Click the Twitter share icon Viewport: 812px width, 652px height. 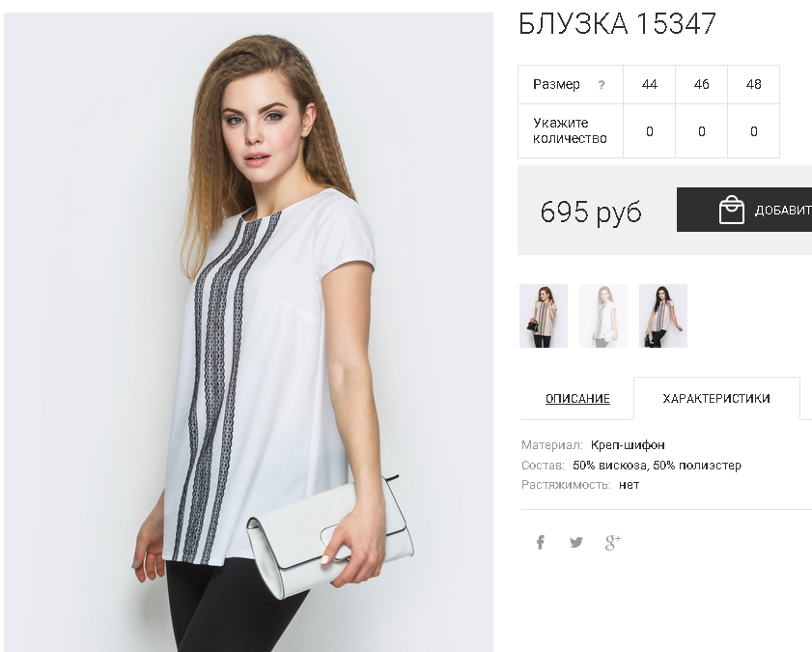575,542
